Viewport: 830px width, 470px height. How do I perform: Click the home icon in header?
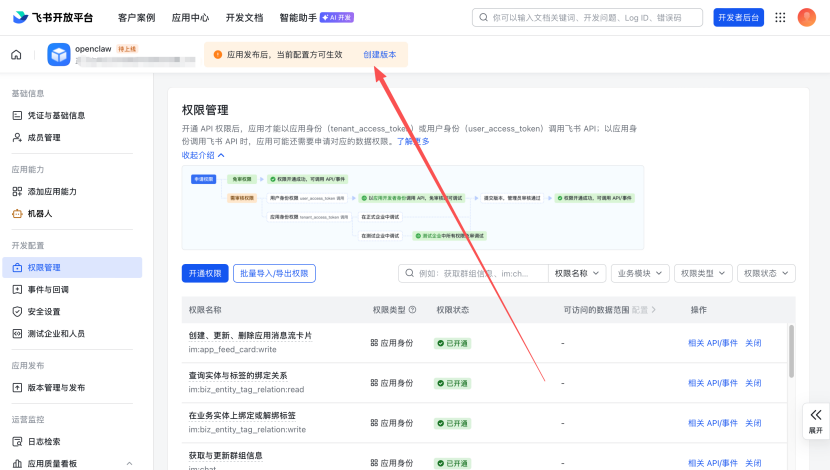pyautogui.click(x=16, y=55)
